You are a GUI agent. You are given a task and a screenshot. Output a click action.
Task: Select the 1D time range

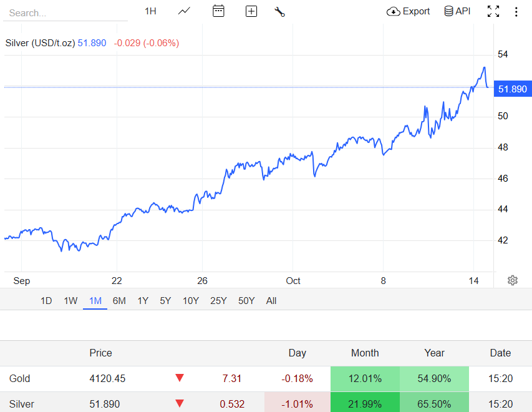[x=46, y=301]
